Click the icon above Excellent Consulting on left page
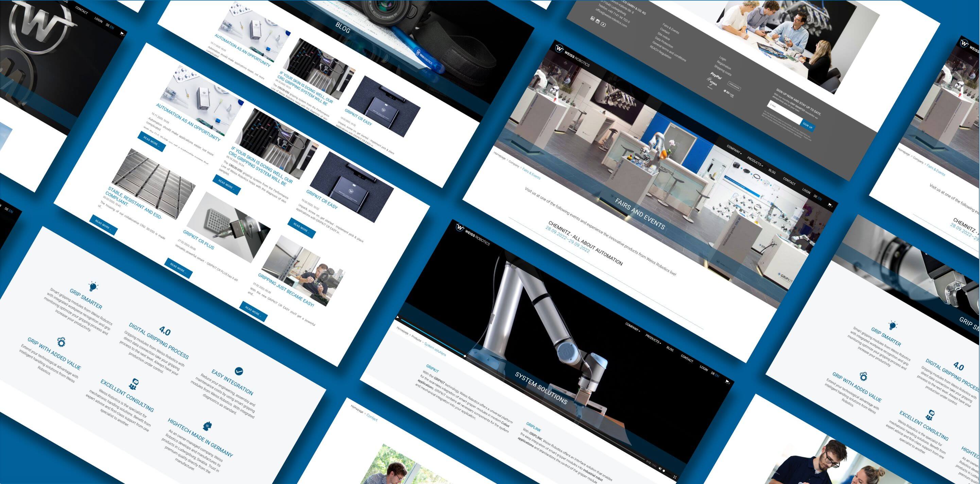Image resolution: width=980 pixels, height=484 pixels. 134,384
